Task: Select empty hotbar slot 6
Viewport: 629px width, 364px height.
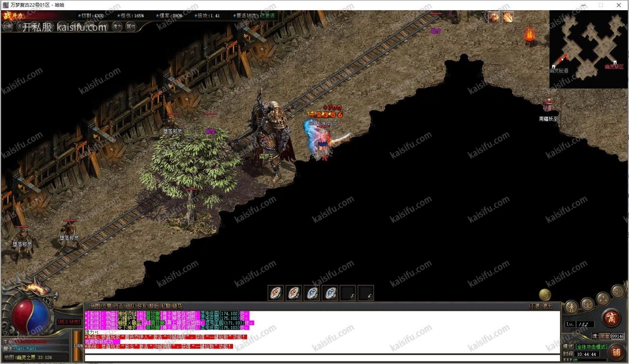Action: tap(366, 293)
